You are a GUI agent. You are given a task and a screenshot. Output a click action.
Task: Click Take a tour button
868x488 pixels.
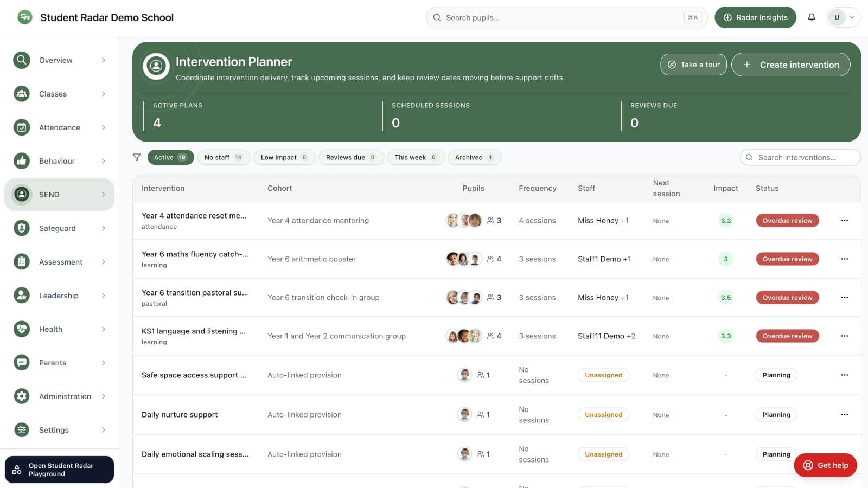click(693, 65)
